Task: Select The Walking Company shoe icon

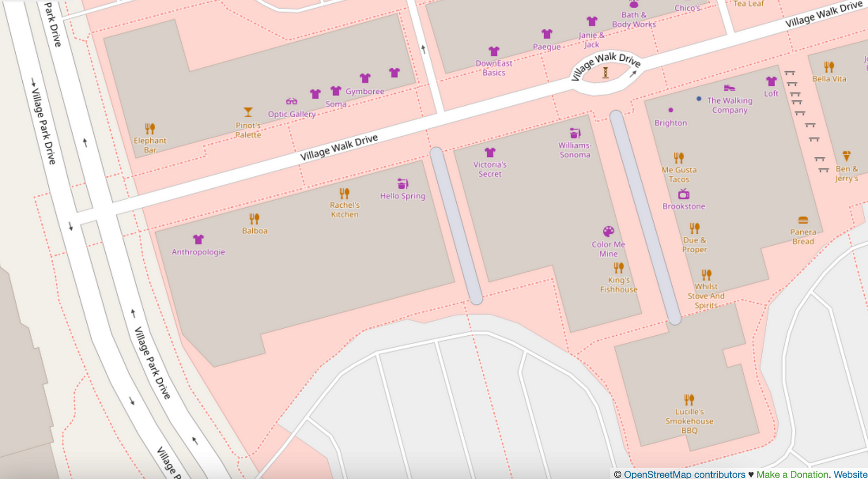Action: tap(730, 88)
